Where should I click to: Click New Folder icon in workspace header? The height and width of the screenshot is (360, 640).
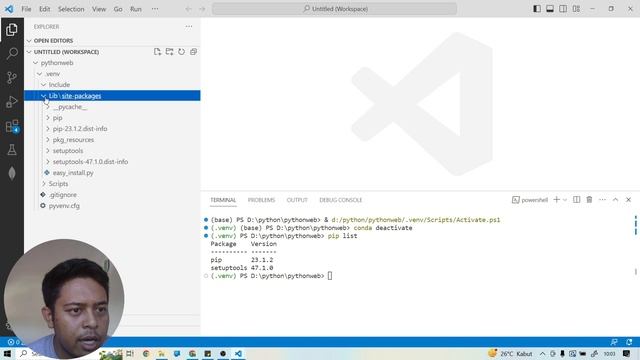[x=169, y=52]
